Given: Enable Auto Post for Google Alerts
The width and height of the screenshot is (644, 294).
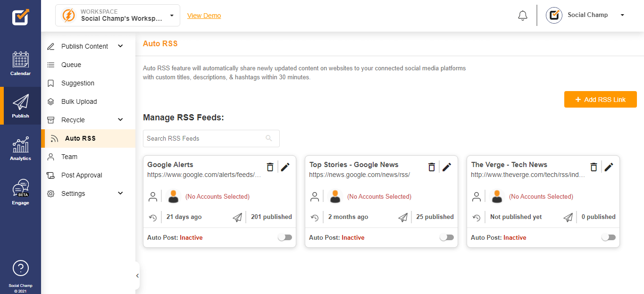Looking at the screenshot, I should (285, 237).
